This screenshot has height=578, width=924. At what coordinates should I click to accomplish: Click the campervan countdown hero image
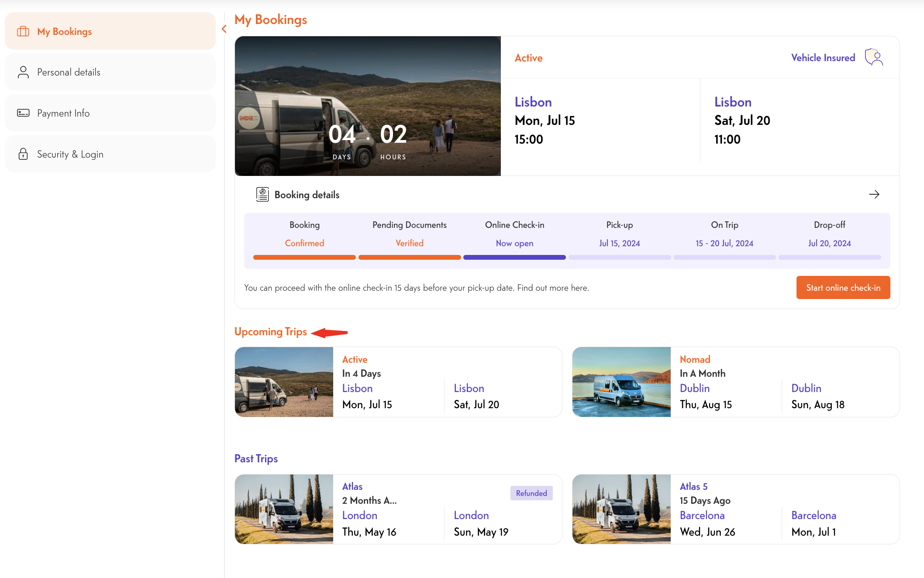pyautogui.click(x=368, y=106)
